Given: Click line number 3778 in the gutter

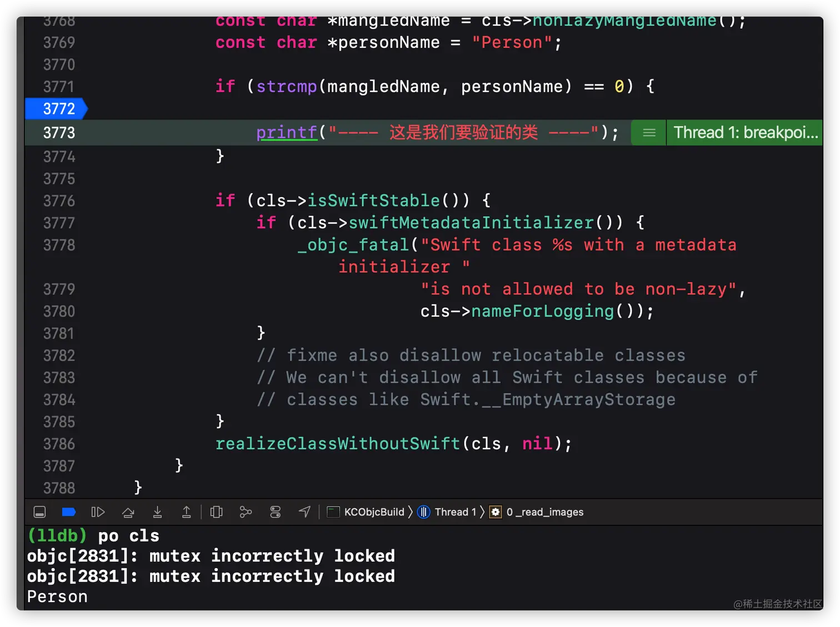Looking at the screenshot, I should tap(59, 245).
